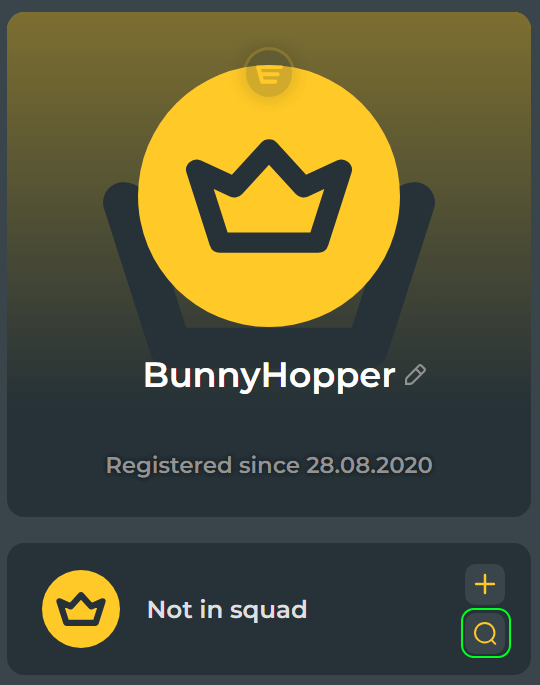Open squad search with magnifier icon

(485, 633)
